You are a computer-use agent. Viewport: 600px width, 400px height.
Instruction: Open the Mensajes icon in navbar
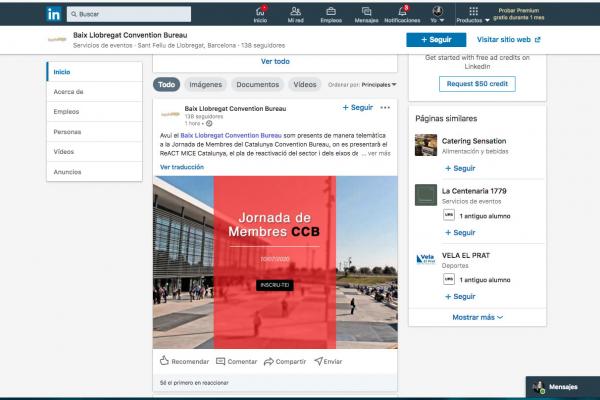[366, 11]
